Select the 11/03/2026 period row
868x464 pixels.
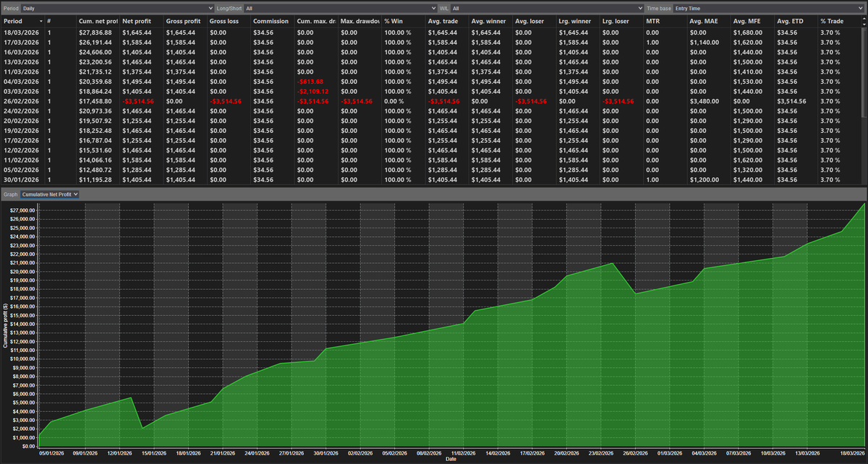coord(431,72)
